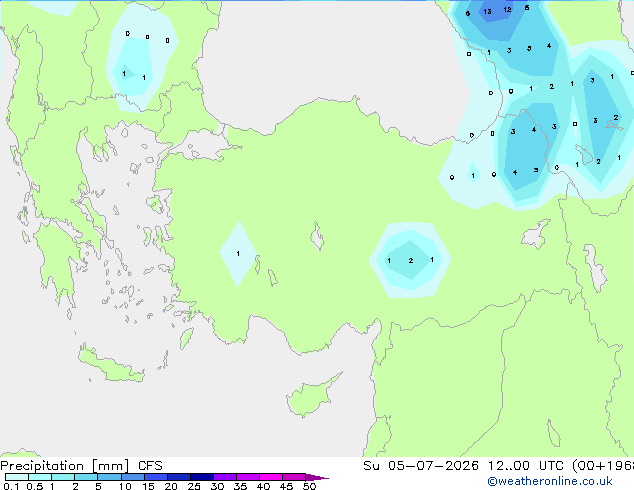Click the lone 1 value in western Turkey diamond
Screen dimensions: 634x490
[x=238, y=253]
